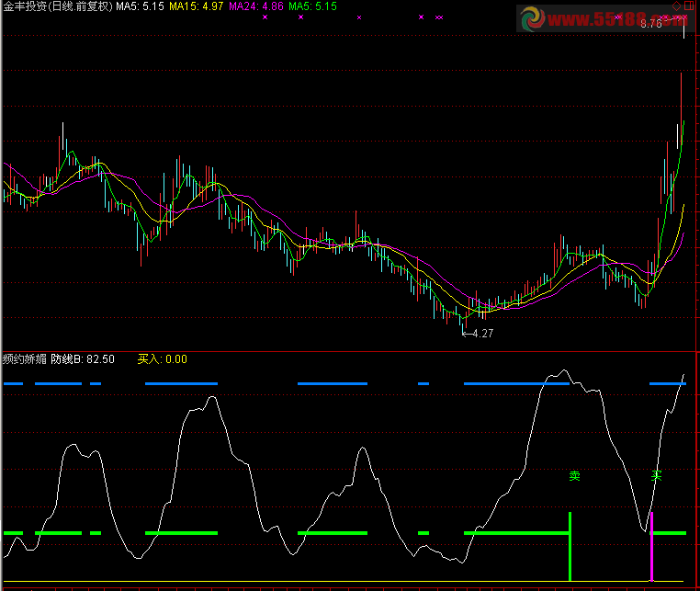Click the indicator name 频约娇媚

point(25,359)
